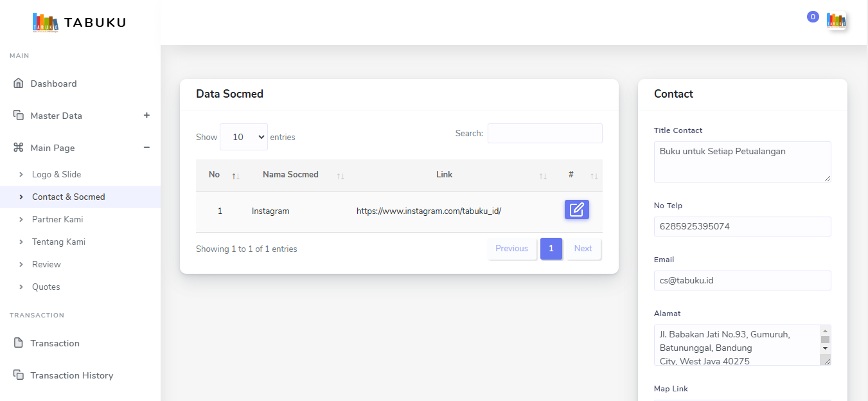Click the TABUKU logo in sidebar
The width and height of the screenshot is (868, 401).
click(79, 22)
